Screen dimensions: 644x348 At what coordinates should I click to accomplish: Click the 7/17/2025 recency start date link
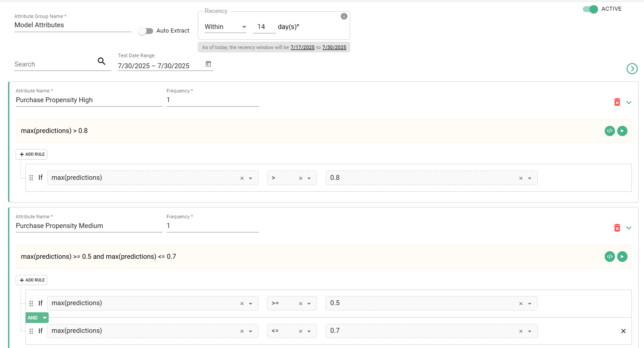tap(302, 47)
